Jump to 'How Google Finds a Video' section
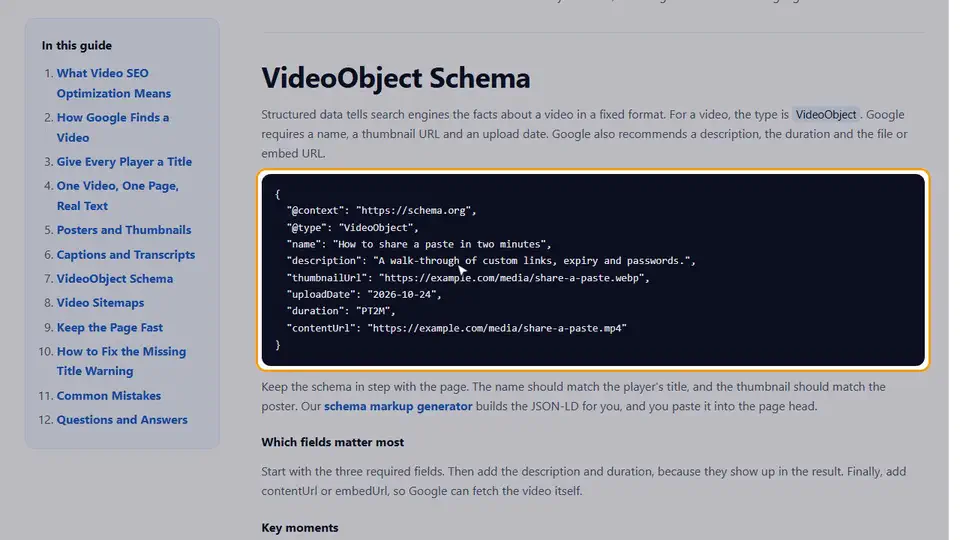The image size is (960, 540). tap(113, 127)
